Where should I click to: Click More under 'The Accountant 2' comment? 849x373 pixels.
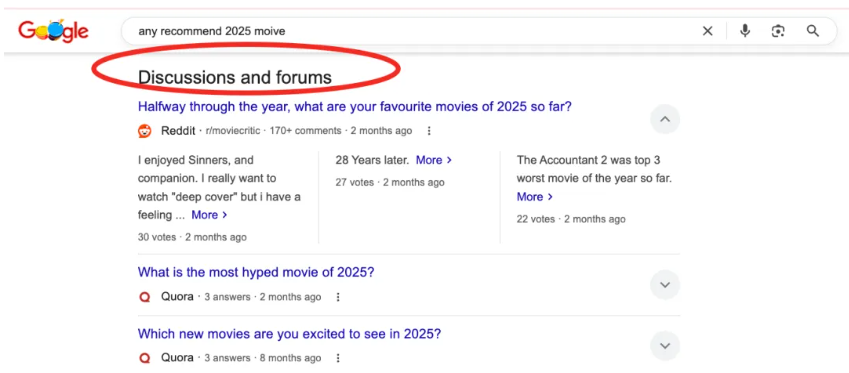click(x=534, y=197)
